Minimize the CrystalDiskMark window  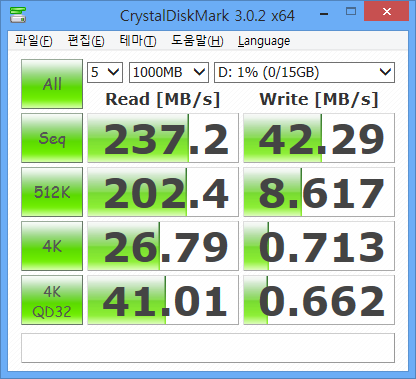[324, 14]
